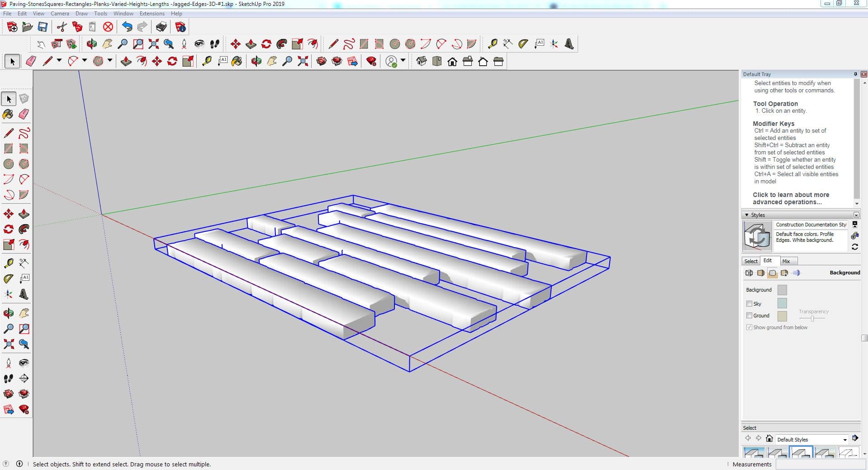Screen dimensions: 868x470
Task: Enable the Ground checkbox
Action: [x=749, y=316]
